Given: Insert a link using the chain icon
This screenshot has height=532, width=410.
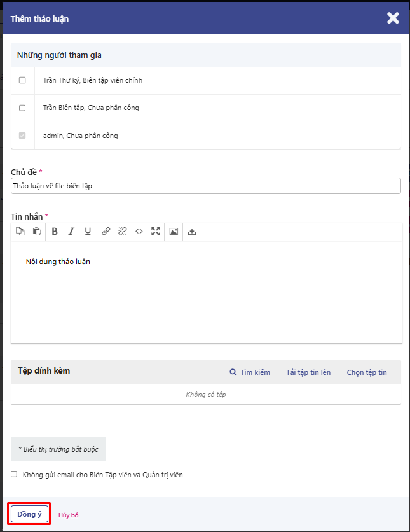Looking at the screenshot, I should pyautogui.click(x=106, y=232).
